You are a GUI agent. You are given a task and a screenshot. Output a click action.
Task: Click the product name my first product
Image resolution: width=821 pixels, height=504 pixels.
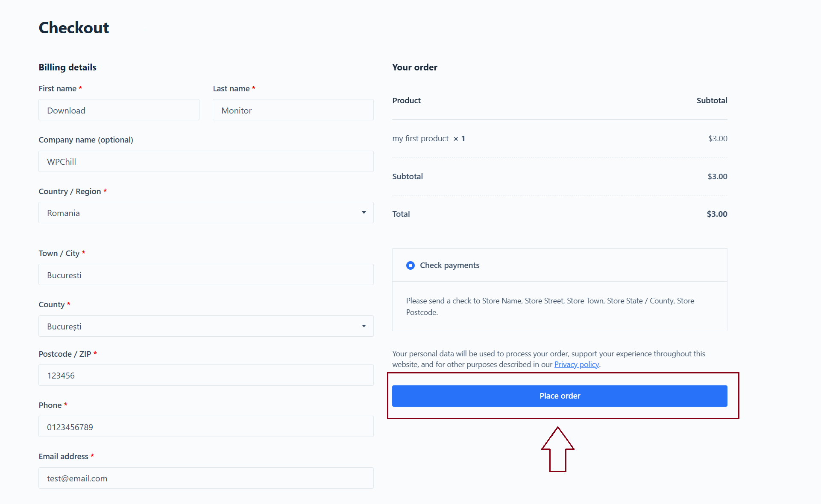pyautogui.click(x=420, y=138)
